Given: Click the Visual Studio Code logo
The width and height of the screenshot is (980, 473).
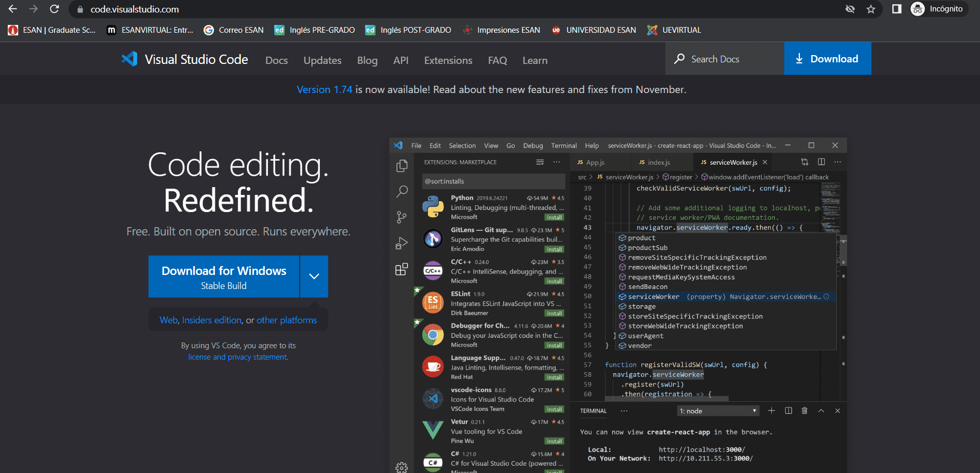Looking at the screenshot, I should (184, 59).
